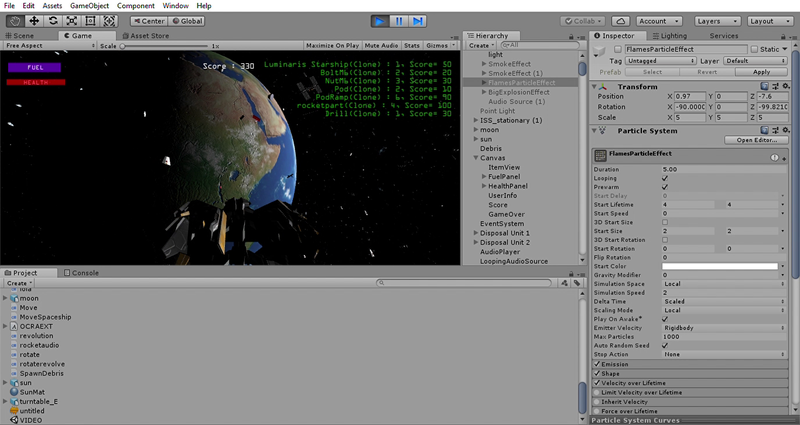Select the Hand tool in toolbar
The height and width of the screenshot is (425, 800).
pyautogui.click(x=15, y=20)
